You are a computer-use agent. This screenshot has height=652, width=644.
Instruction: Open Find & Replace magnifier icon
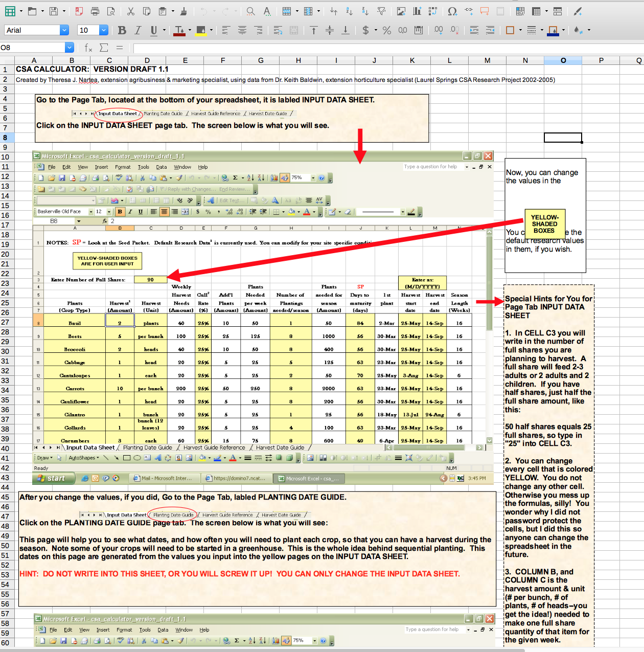pyautogui.click(x=250, y=11)
